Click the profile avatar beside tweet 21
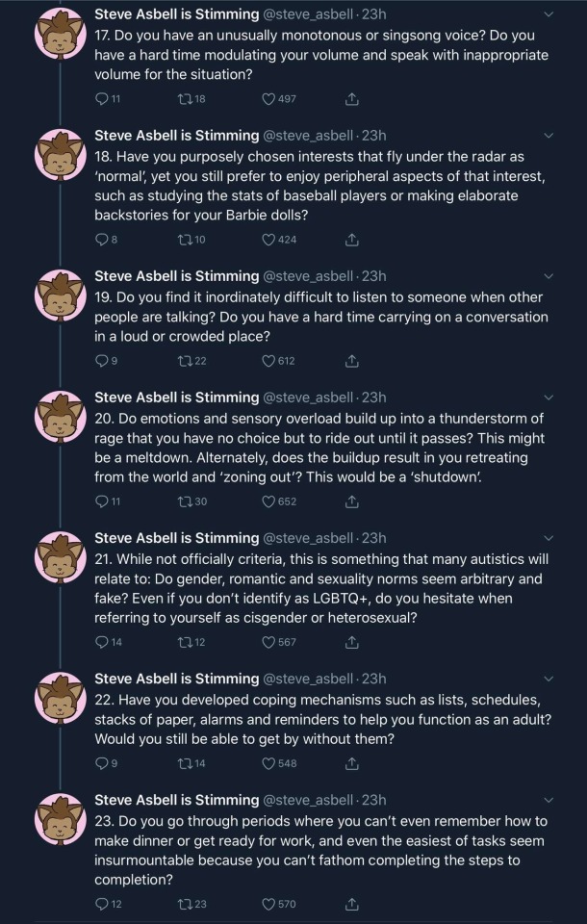Image resolution: width=587 pixels, height=924 pixels. tap(61, 560)
